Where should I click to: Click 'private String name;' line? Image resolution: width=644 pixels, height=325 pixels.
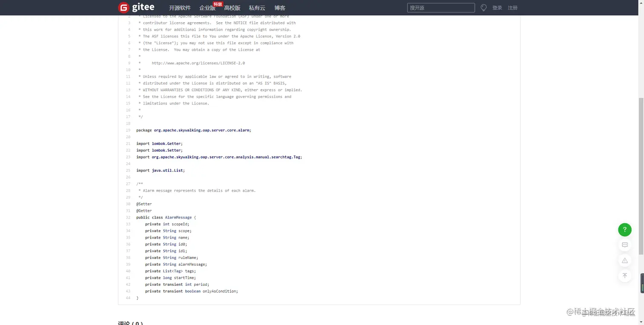click(x=167, y=238)
